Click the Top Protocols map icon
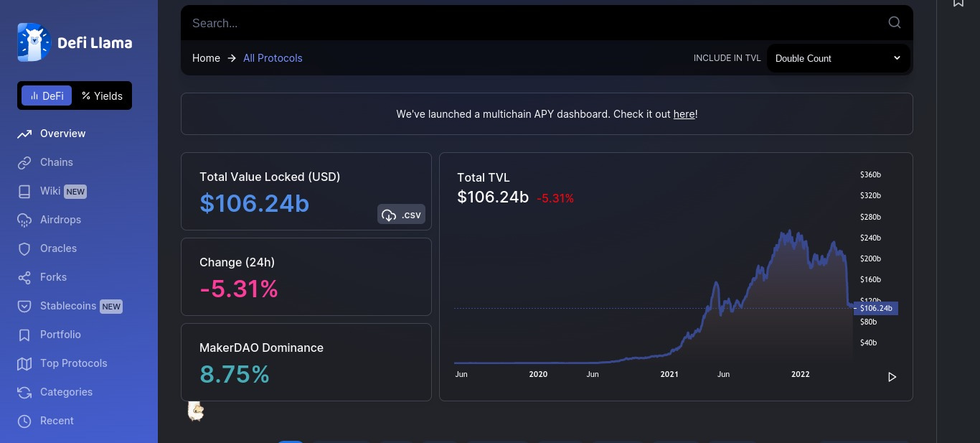The width and height of the screenshot is (980, 443). (24, 363)
